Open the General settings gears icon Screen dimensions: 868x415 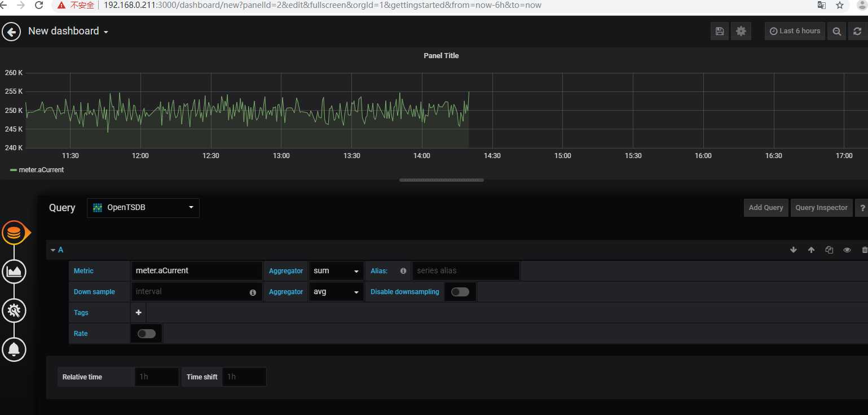pos(14,310)
